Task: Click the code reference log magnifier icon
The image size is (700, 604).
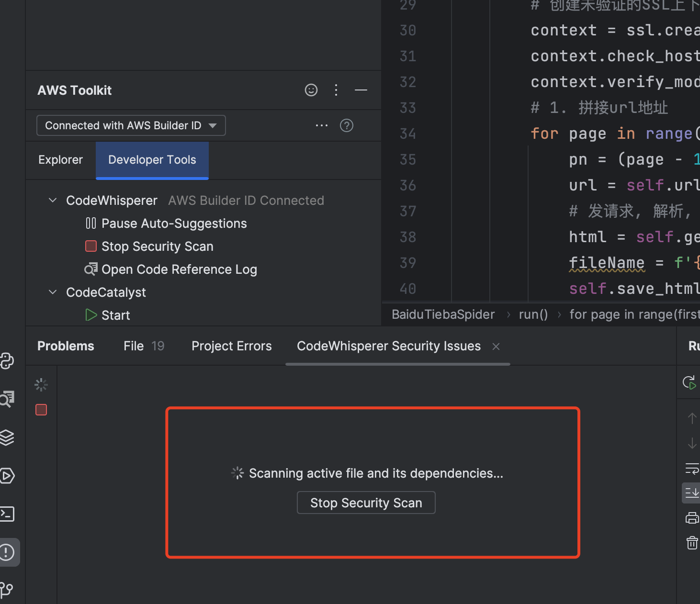Action: [91, 269]
